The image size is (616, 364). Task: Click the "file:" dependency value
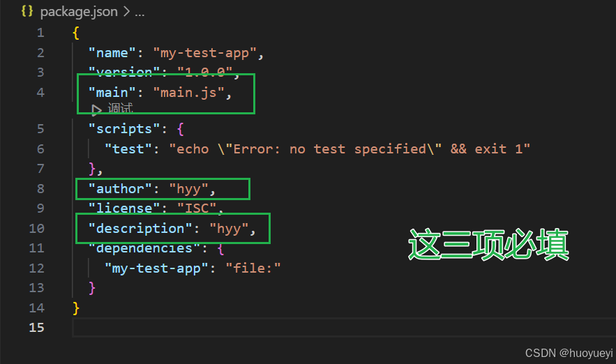click(x=253, y=268)
